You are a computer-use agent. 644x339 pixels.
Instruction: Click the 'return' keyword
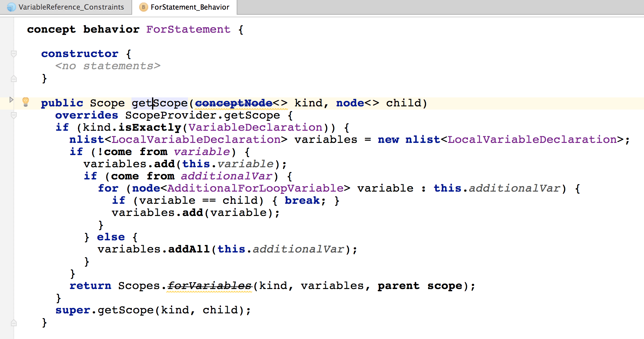(90, 286)
